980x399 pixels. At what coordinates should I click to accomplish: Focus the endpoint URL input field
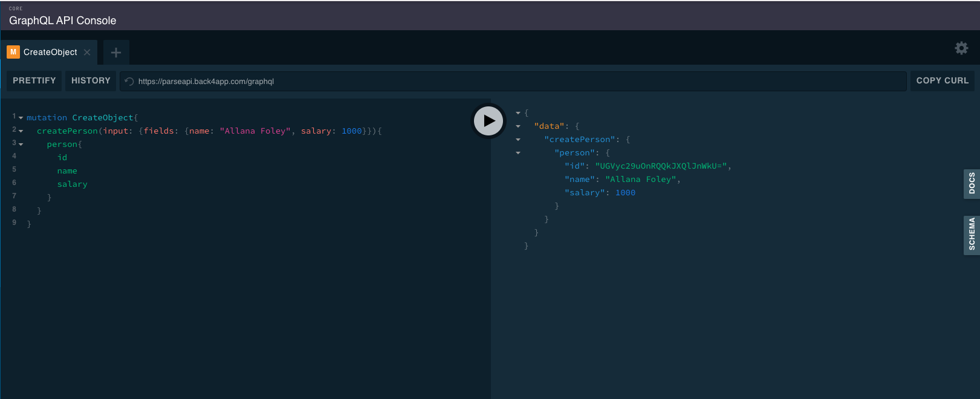[x=513, y=81]
